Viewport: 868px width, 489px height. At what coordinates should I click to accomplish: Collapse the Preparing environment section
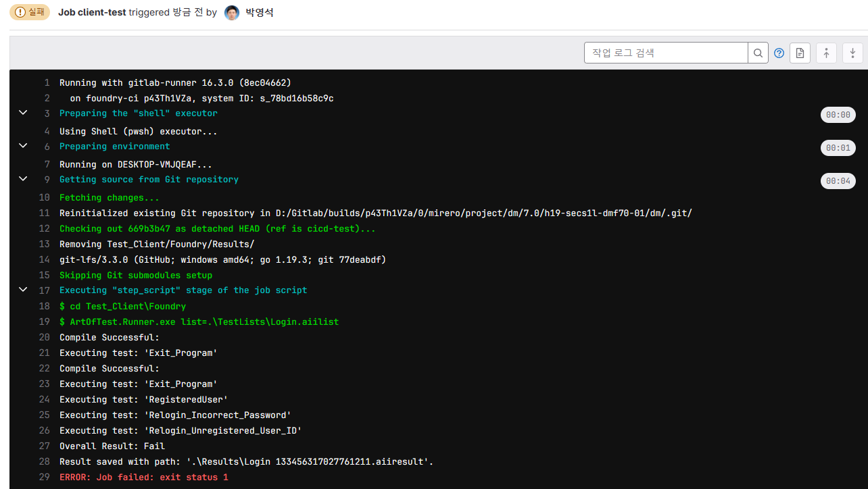click(23, 146)
